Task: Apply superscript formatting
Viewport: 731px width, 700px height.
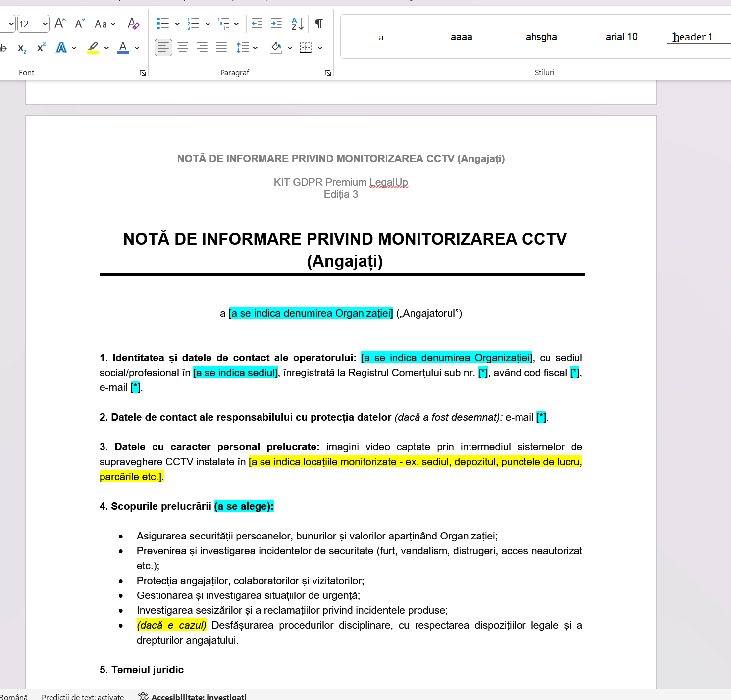Action: coord(42,47)
